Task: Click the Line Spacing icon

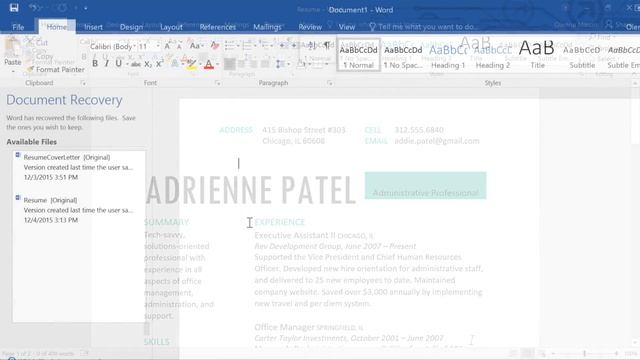Action: click(280, 64)
